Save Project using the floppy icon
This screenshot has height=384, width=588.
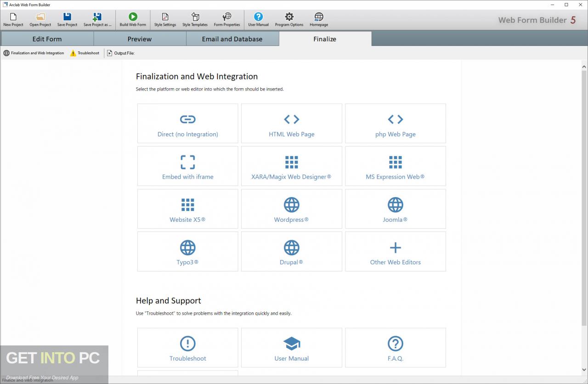point(67,20)
